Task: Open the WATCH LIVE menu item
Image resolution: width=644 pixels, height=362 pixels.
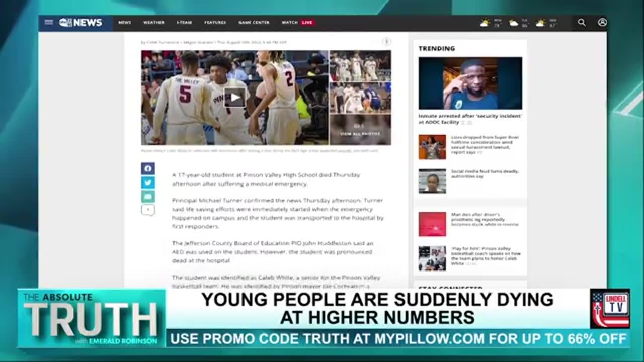Action: [x=298, y=23]
